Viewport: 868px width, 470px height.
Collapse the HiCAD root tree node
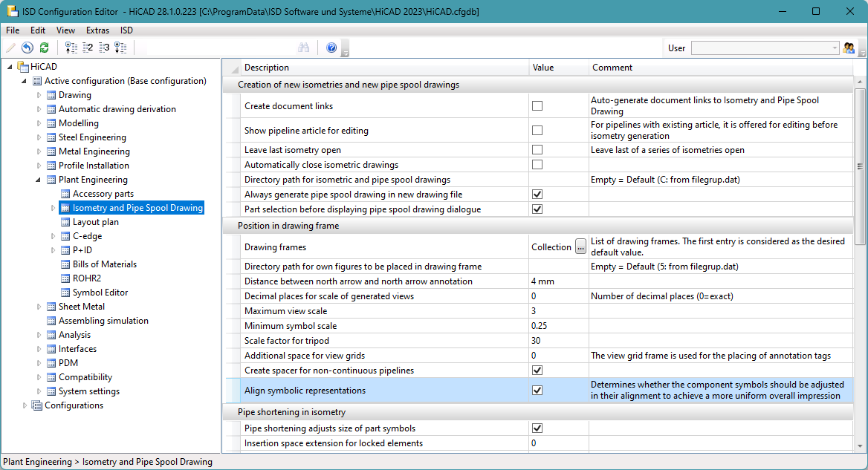10,67
